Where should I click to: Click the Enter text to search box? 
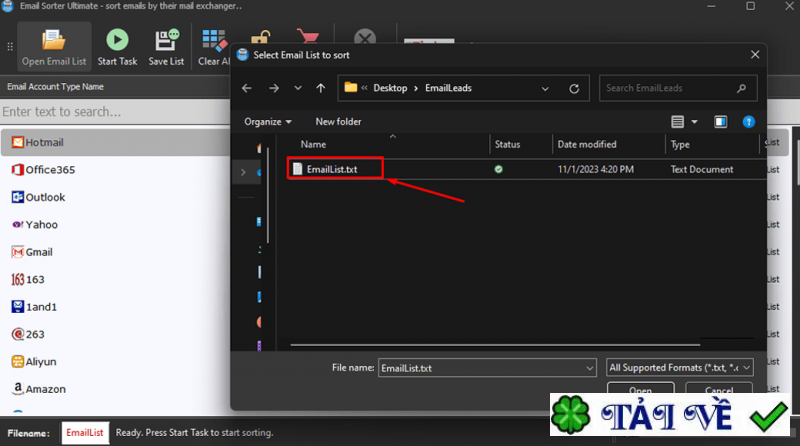point(115,112)
